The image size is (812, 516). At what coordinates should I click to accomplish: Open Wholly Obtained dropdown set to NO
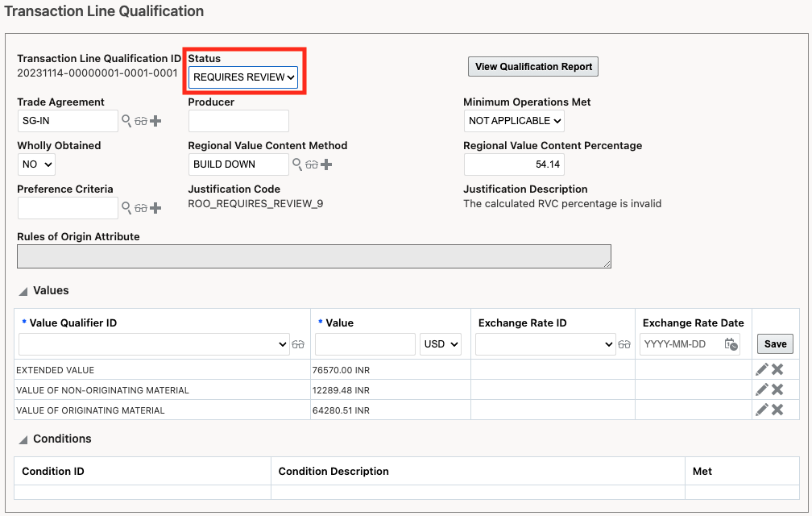click(x=36, y=164)
